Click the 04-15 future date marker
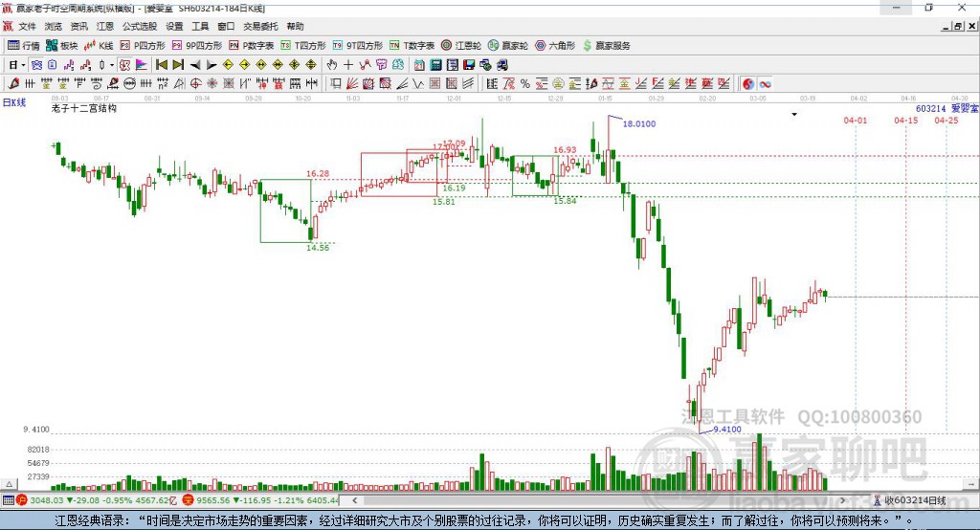The height and width of the screenshot is (530, 980). tap(905, 120)
